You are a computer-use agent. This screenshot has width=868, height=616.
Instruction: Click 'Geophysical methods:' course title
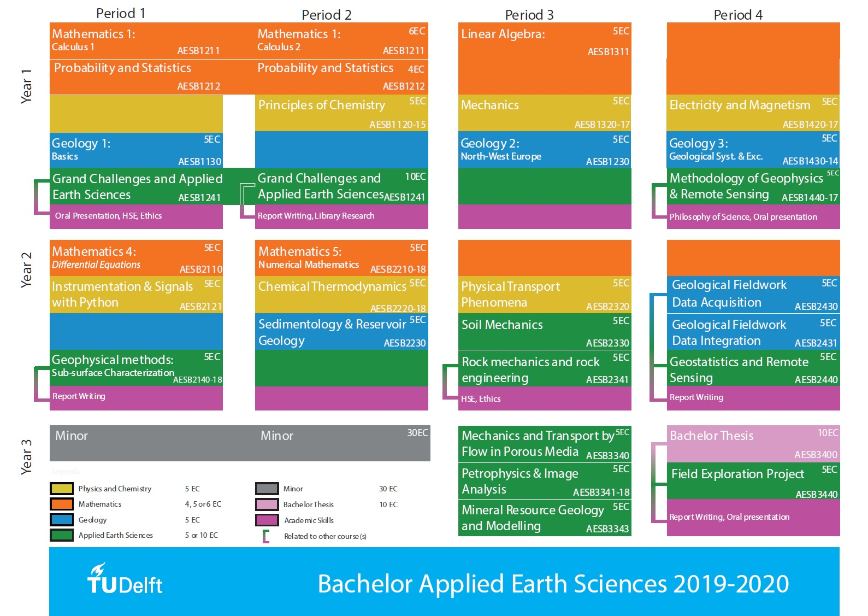(113, 360)
